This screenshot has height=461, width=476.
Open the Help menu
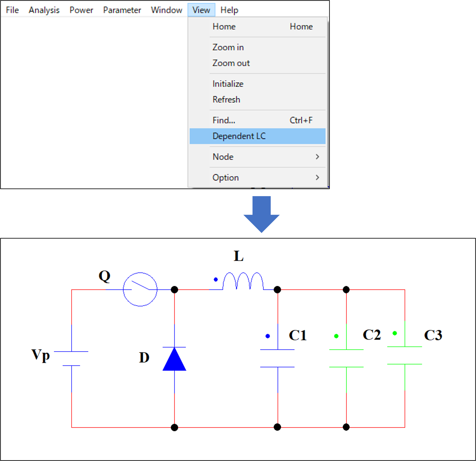[229, 10]
